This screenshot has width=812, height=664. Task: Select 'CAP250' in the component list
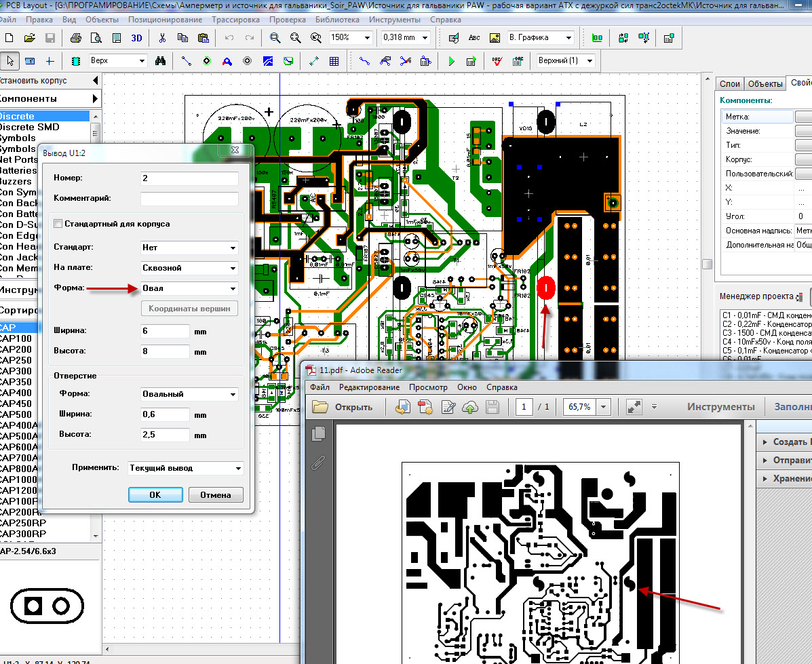(16, 361)
